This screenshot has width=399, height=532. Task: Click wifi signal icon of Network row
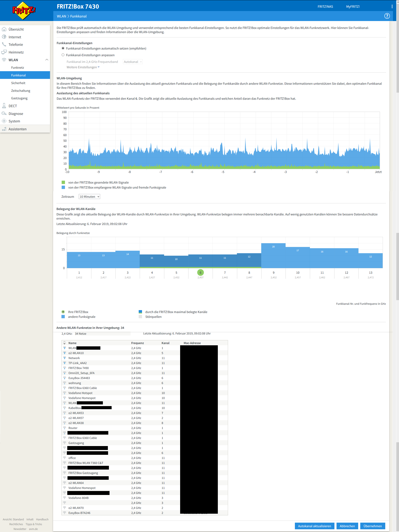(x=65, y=358)
